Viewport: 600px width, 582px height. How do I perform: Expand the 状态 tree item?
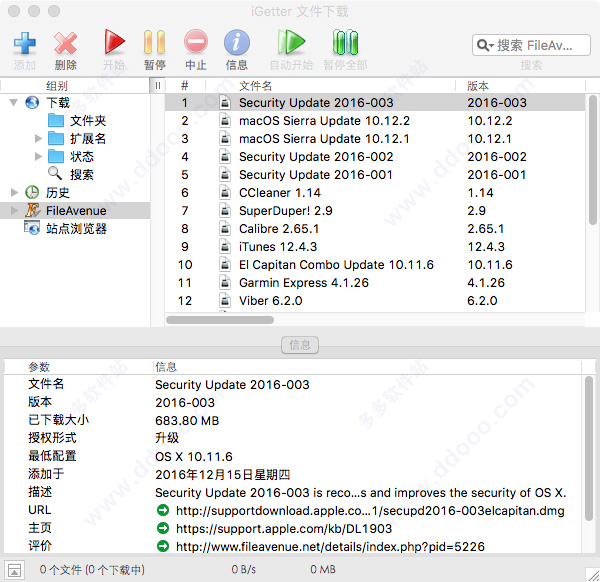[38, 157]
